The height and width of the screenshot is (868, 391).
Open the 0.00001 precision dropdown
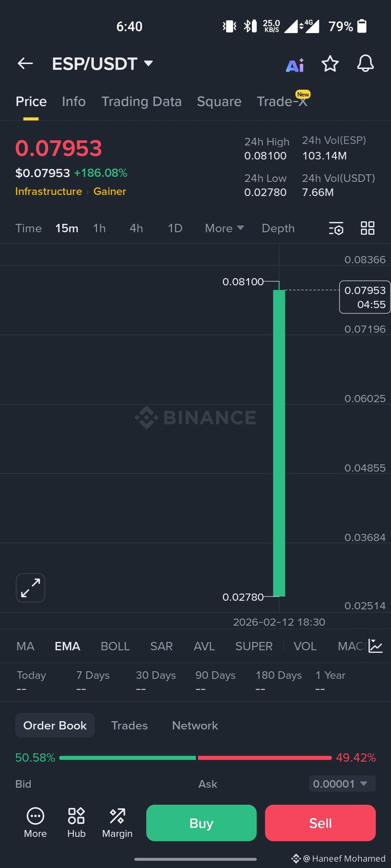[x=342, y=784]
